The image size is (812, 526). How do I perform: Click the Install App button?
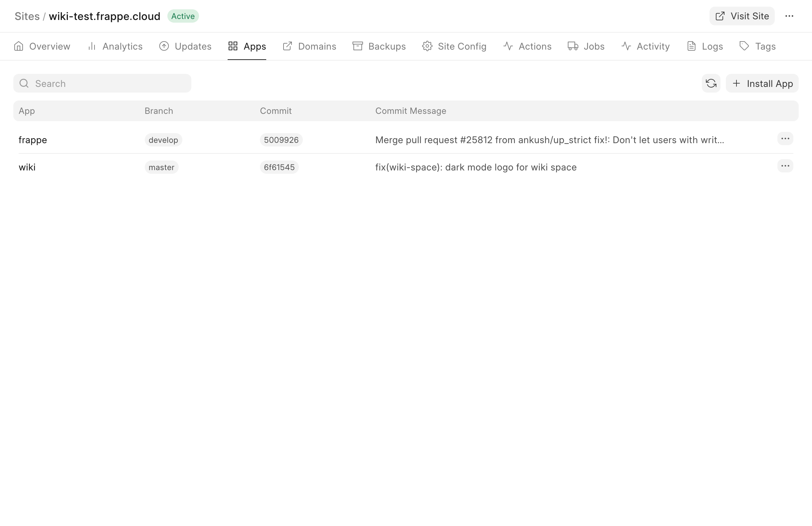(762, 83)
